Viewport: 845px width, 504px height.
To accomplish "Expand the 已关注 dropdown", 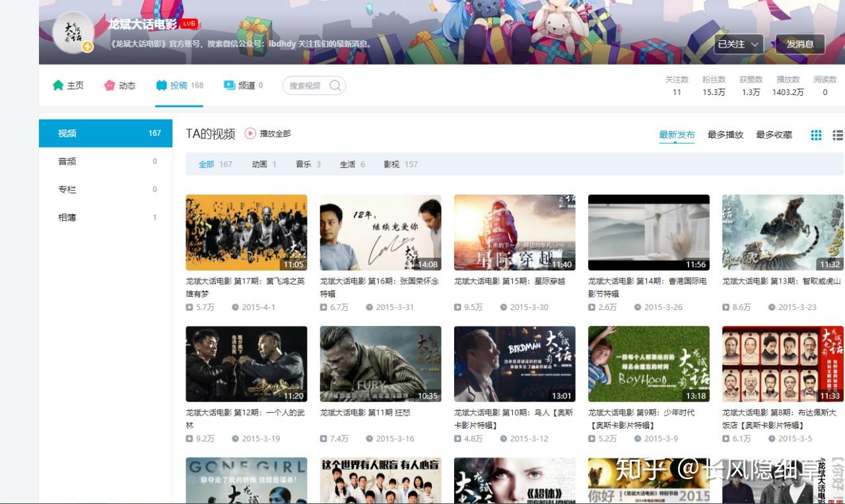I will (x=739, y=44).
